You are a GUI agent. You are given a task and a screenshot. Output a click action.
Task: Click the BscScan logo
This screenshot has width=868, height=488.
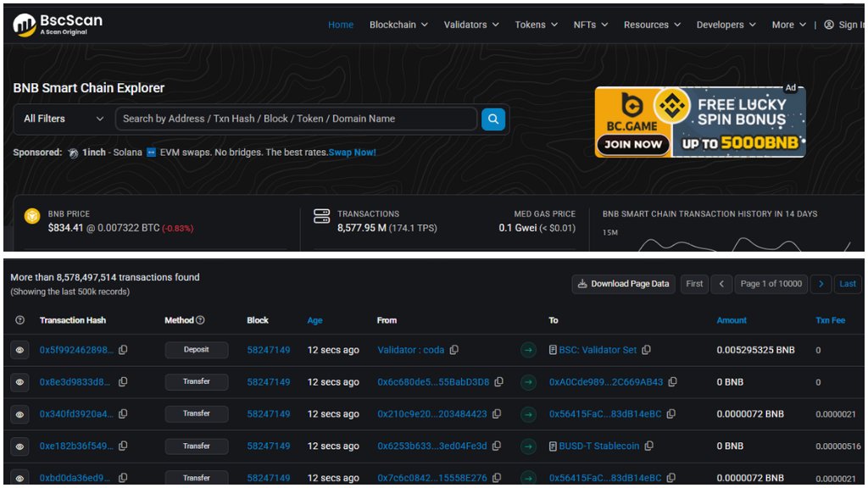pos(58,25)
